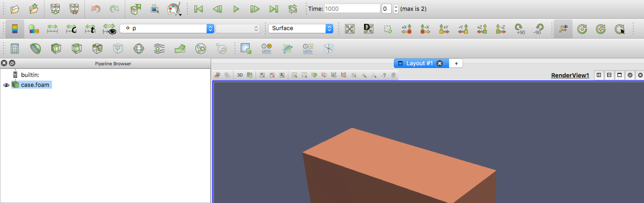
Task: Toggle the 3D interaction mode button
Action: [240, 75]
